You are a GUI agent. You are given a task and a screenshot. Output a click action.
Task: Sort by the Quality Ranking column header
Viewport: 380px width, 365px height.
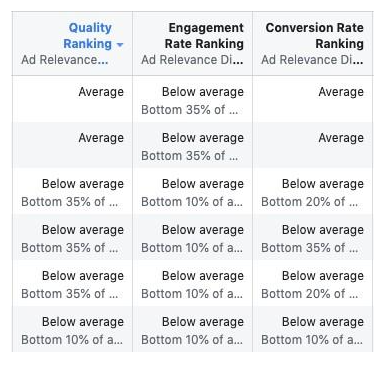pos(88,36)
